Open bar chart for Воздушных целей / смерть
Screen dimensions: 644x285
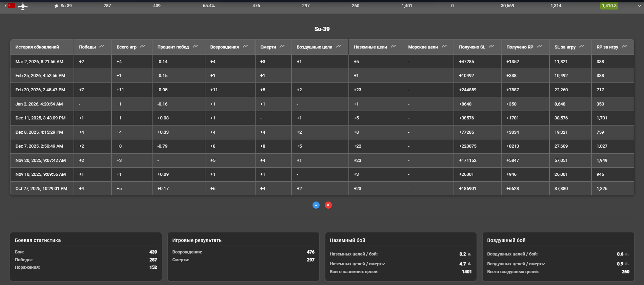[627, 264]
